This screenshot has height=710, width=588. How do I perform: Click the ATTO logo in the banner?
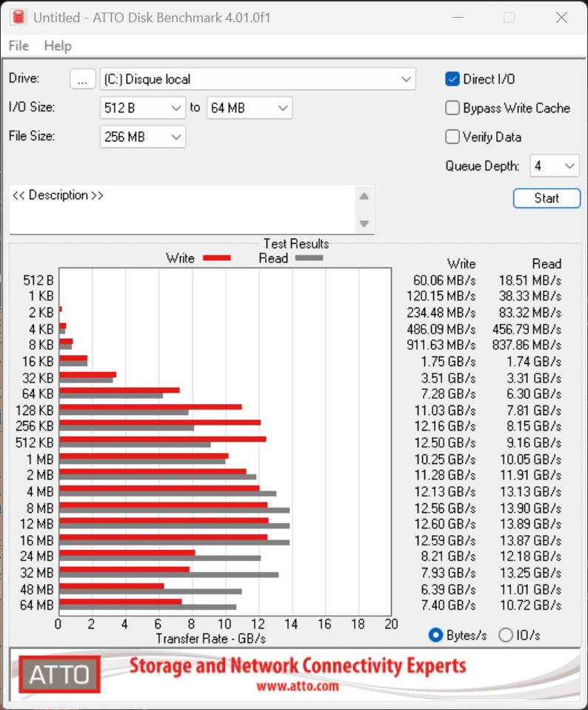click(x=59, y=674)
